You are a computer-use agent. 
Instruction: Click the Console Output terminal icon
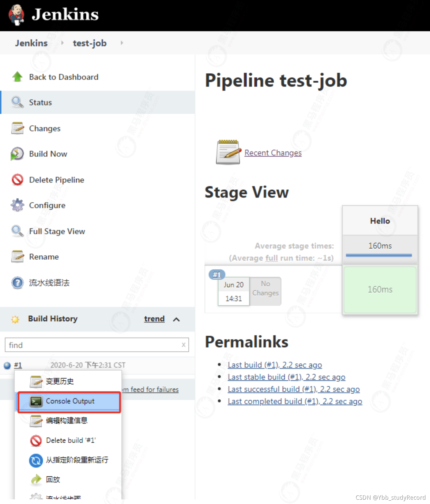(x=36, y=401)
